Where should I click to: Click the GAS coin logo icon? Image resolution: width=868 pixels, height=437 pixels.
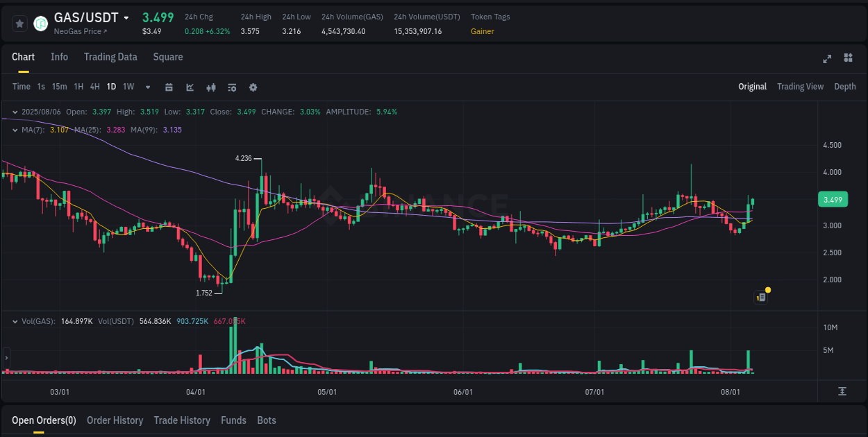(40, 23)
